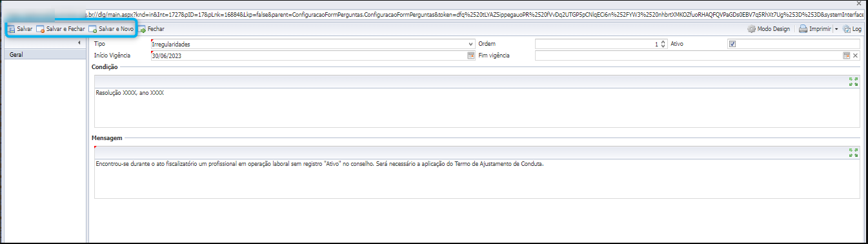Click the URL address bar

475,14
